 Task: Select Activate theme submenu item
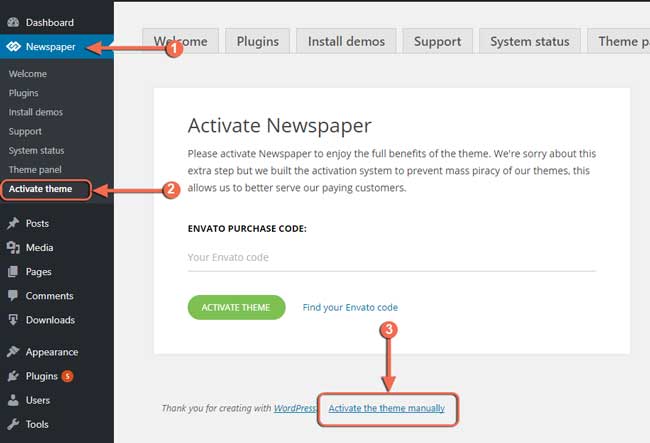click(41, 189)
